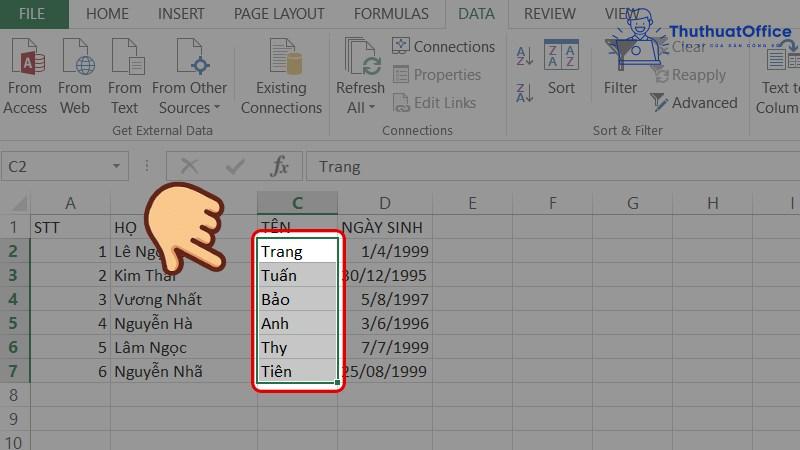
Task: Click the Insert Function fx button
Action: pos(280,166)
